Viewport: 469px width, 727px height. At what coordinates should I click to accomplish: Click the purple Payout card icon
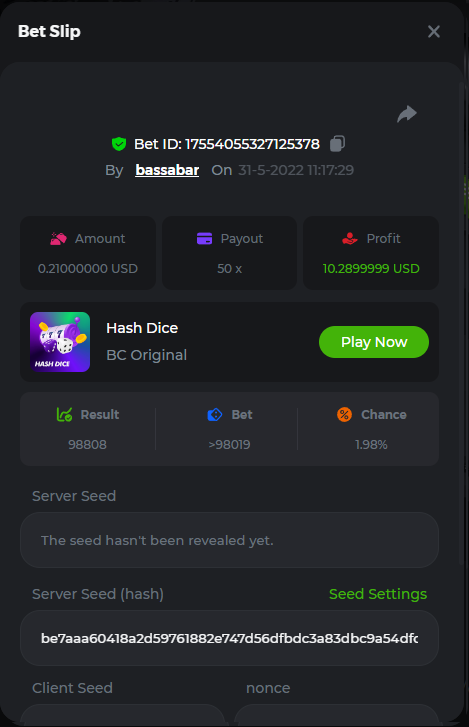(x=204, y=238)
